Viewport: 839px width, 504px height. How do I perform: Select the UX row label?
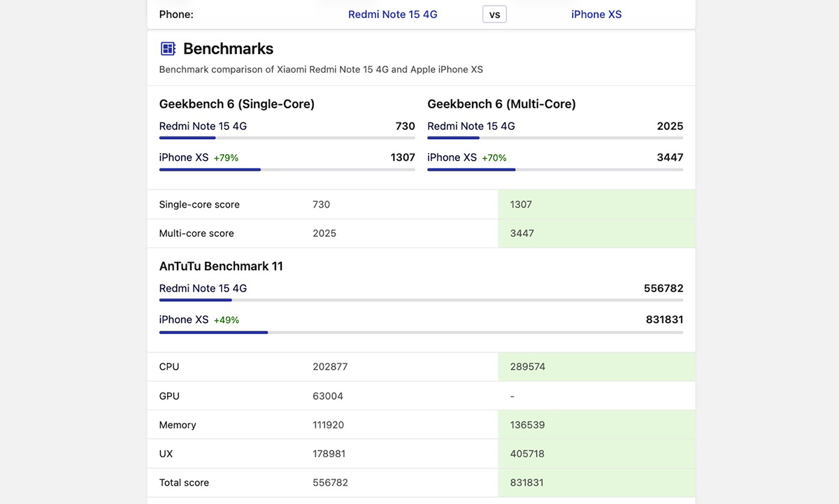pos(166,454)
